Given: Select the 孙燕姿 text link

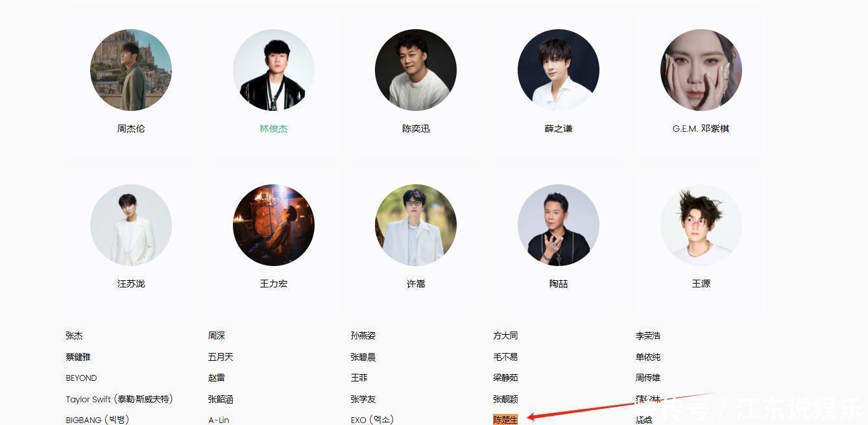Looking at the screenshot, I should point(363,335).
